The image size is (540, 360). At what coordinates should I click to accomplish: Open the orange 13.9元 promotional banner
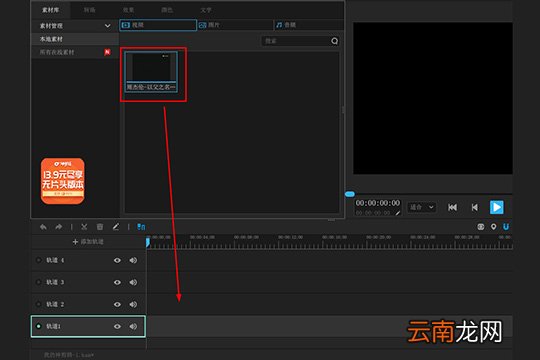tap(63, 181)
